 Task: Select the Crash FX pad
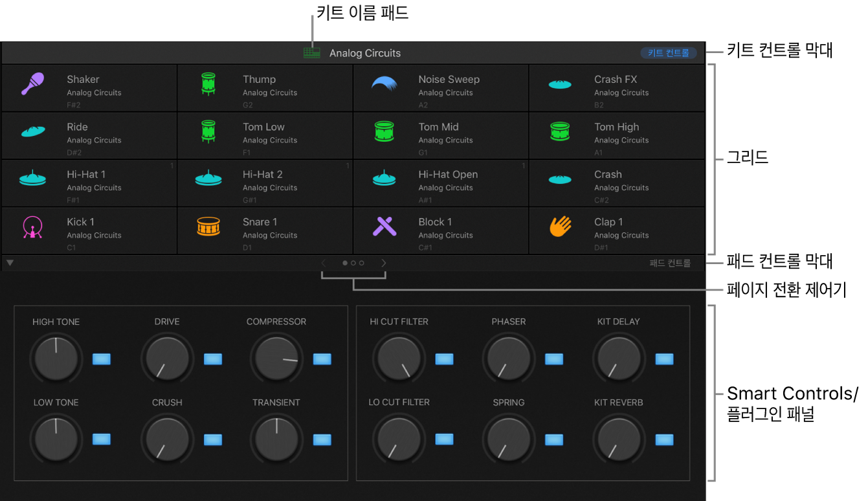pyautogui.click(x=617, y=87)
